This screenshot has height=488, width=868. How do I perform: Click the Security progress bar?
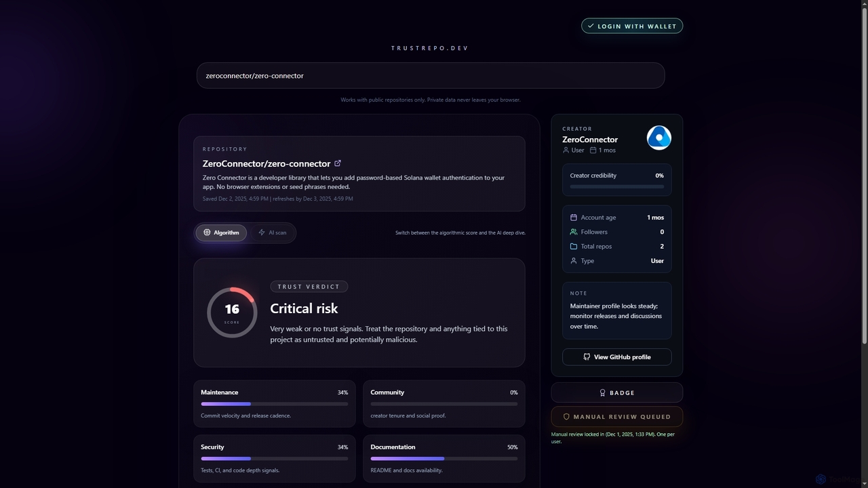pyautogui.click(x=274, y=459)
